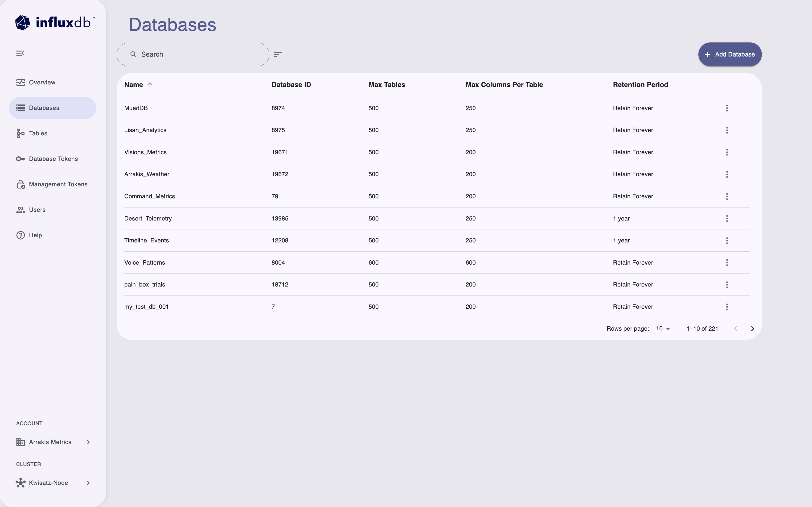Open my_test_db_001 row actions menu
The height and width of the screenshot is (507, 812).
pos(727,307)
